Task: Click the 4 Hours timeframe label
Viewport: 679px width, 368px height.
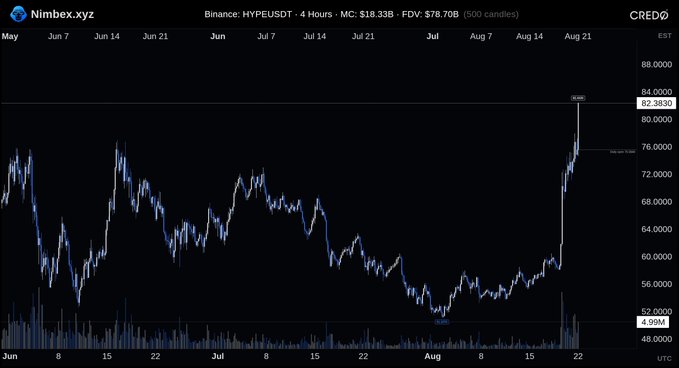Action: [x=316, y=14]
